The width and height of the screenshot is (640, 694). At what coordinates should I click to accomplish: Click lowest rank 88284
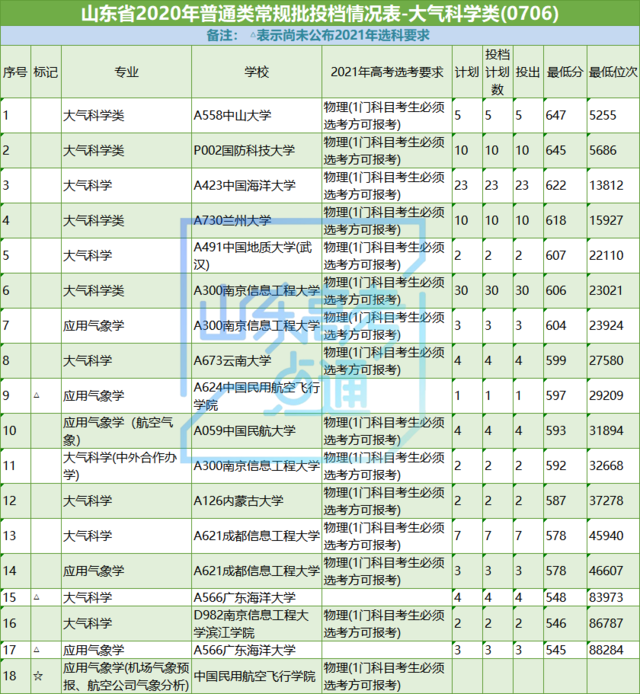coord(606,650)
